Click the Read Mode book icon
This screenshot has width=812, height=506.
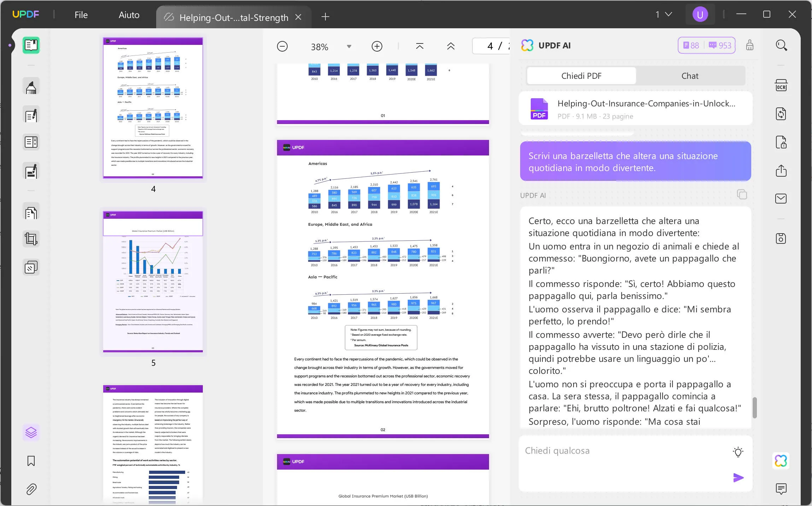(31, 46)
